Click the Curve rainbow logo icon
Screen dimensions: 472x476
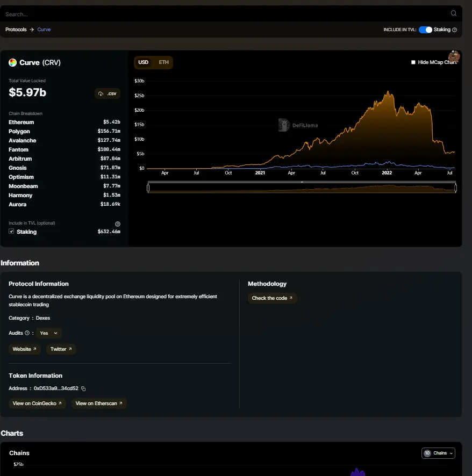(12, 62)
